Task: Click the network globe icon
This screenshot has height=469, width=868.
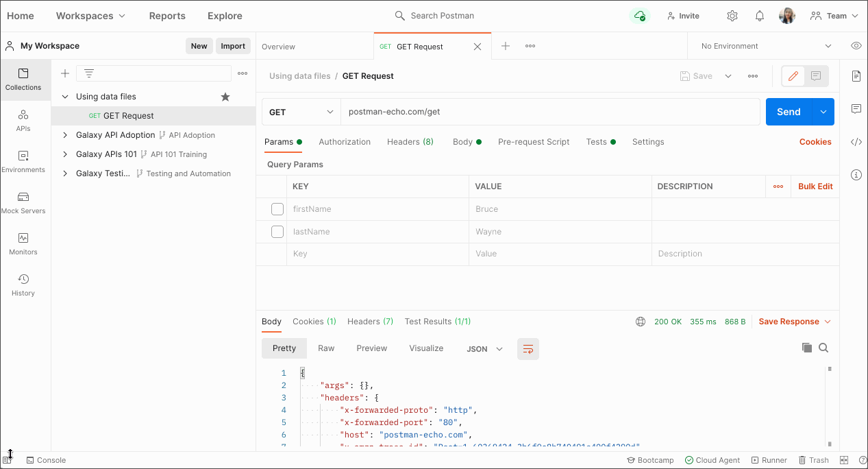Action: coord(641,322)
